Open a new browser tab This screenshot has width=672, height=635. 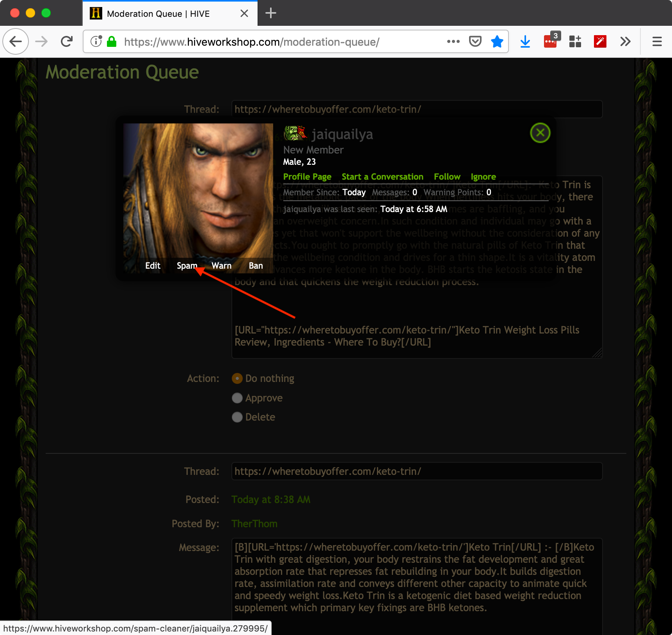click(x=270, y=13)
